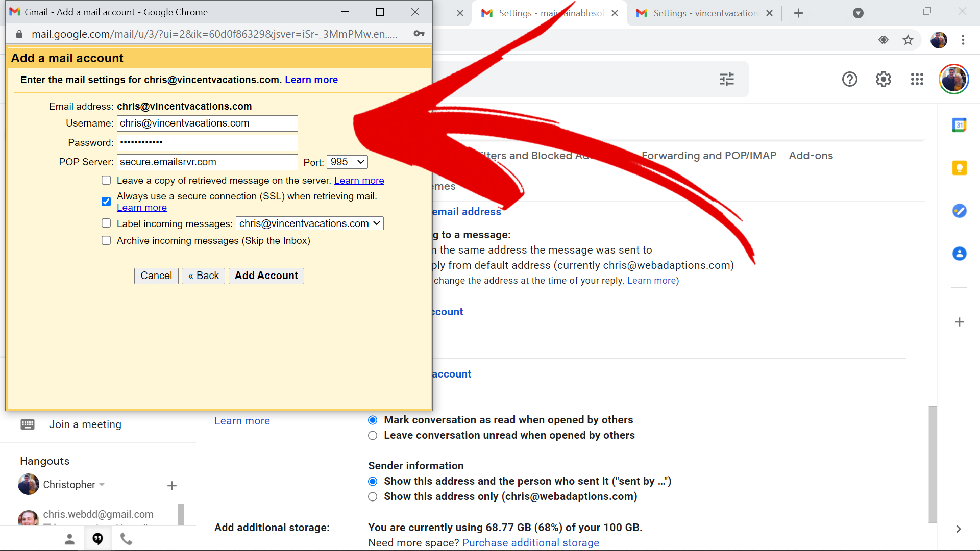
Task: Click the password key icon in popup address bar
Action: [419, 34]
